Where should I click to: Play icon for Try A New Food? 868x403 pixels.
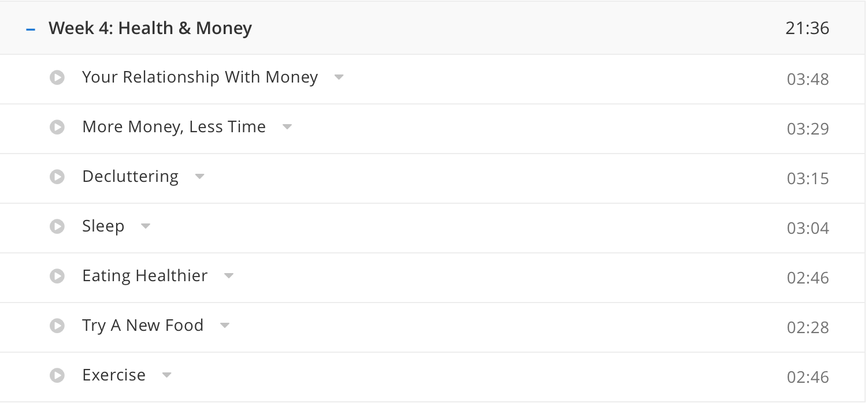point(57,326)
